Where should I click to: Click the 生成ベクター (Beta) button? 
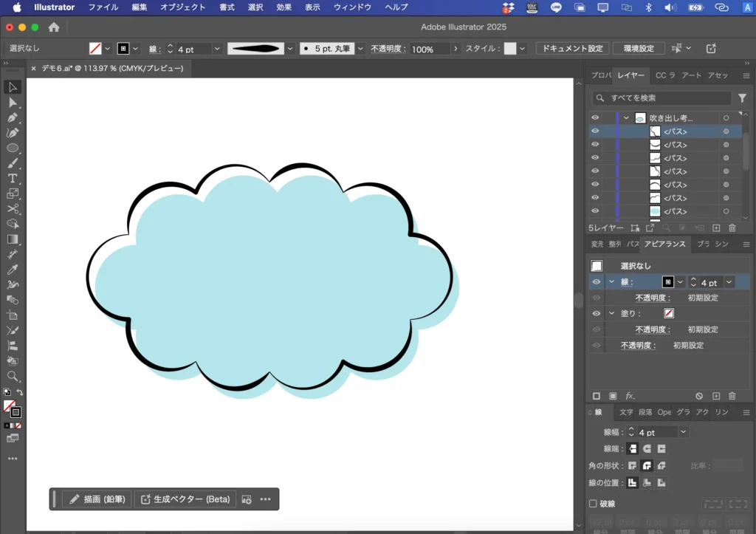(185, 499)
